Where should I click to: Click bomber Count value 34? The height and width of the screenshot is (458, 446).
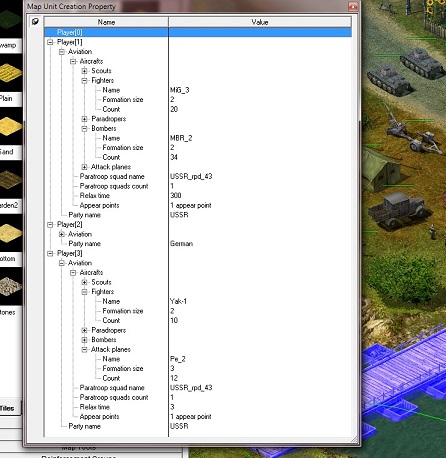(174, 157)
